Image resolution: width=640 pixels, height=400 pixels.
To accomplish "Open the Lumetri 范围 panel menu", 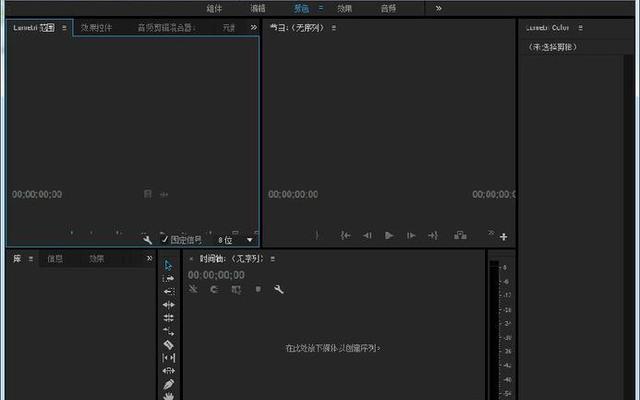I will pyautogui.click(x=64, y=28).
